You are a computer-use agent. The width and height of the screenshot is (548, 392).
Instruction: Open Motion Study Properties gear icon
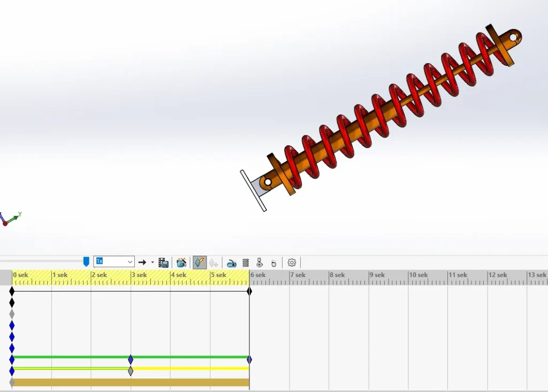(292, 263)
